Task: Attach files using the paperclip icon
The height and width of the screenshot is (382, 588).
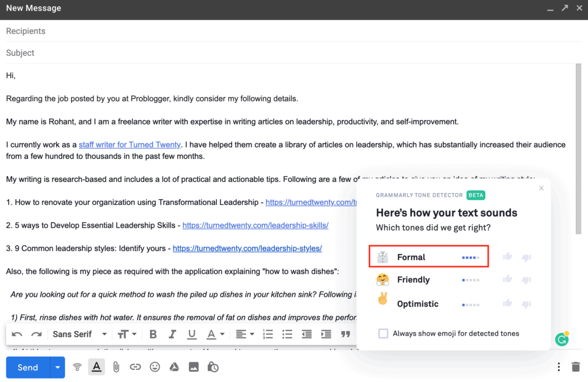Action: point(116,368)
